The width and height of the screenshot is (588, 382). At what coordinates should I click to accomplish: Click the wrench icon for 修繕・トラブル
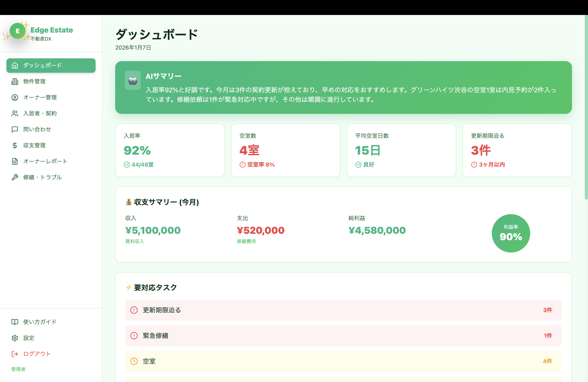click(x=15, y=177)
